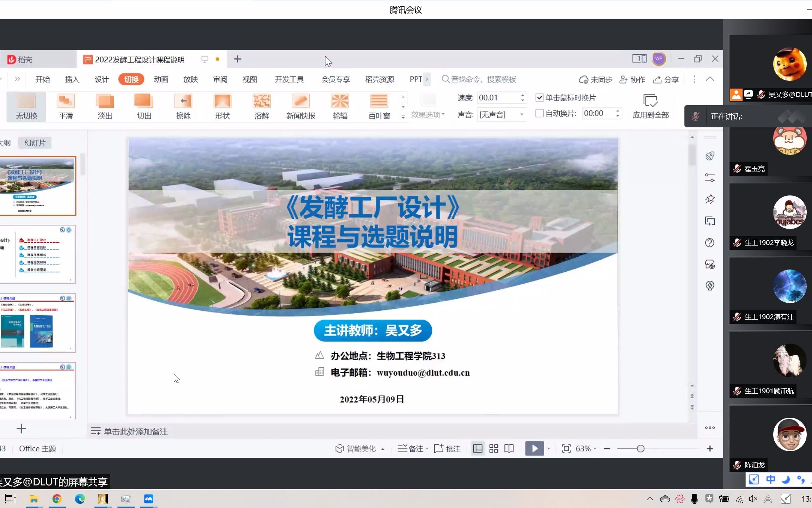Open the sliders settings icon in right sidebar
This screenshot has width=812, height=508.
pyautogui.click(x=710, y=177)
